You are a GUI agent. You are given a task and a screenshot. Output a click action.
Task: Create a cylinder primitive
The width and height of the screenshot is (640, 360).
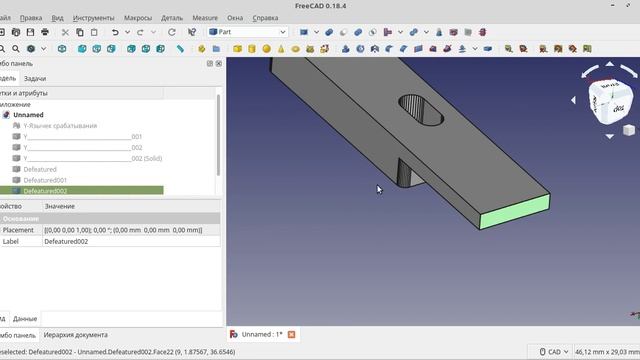[x=252, y=49]
